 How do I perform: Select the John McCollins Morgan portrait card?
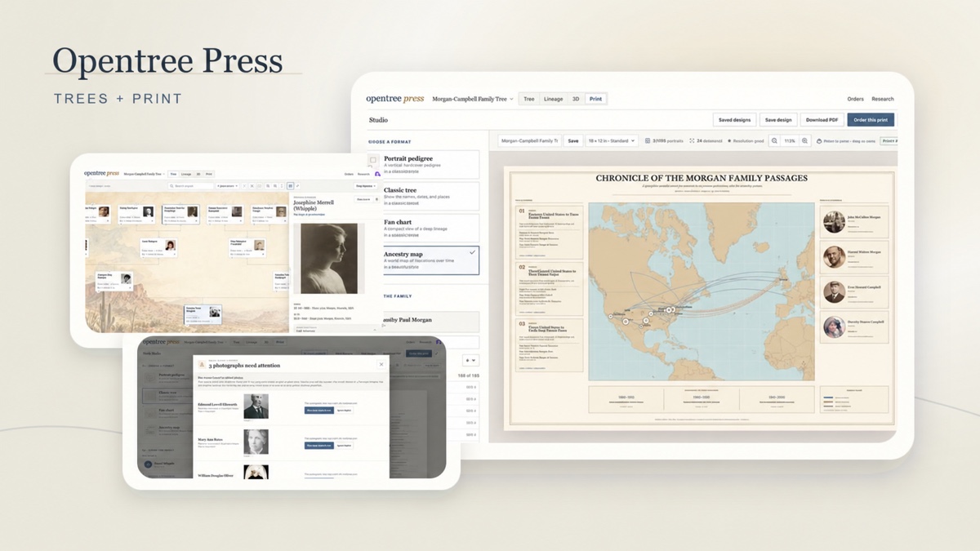click(x=853, y=222)
